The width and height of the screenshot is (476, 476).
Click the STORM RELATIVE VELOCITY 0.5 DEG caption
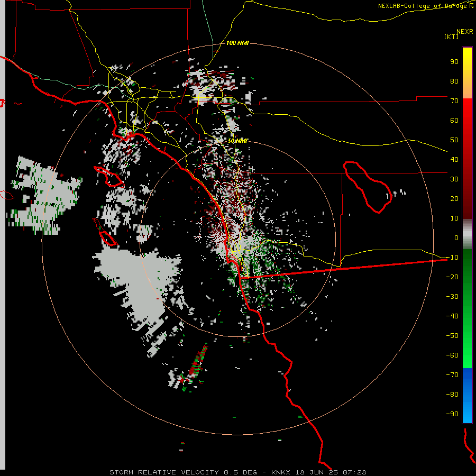(x=183, y=472)
